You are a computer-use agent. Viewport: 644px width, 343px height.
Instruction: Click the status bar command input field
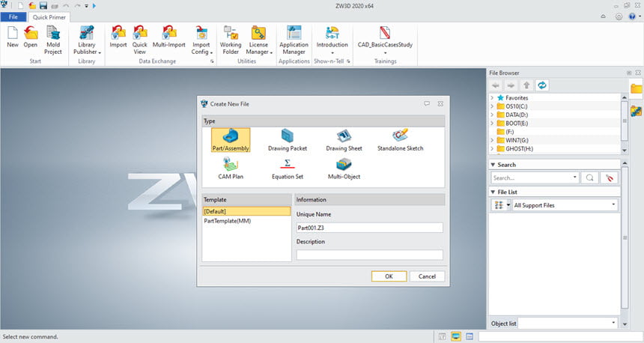click(560, 336)
